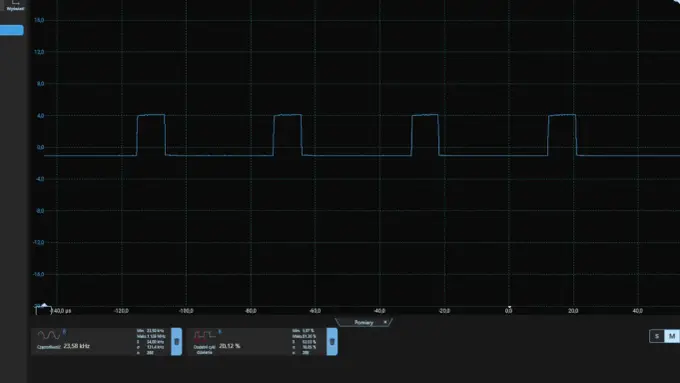Click the 20,12 % duty cycle reading
This screenshot has width=680, height=383.
(x=229, y=346)
